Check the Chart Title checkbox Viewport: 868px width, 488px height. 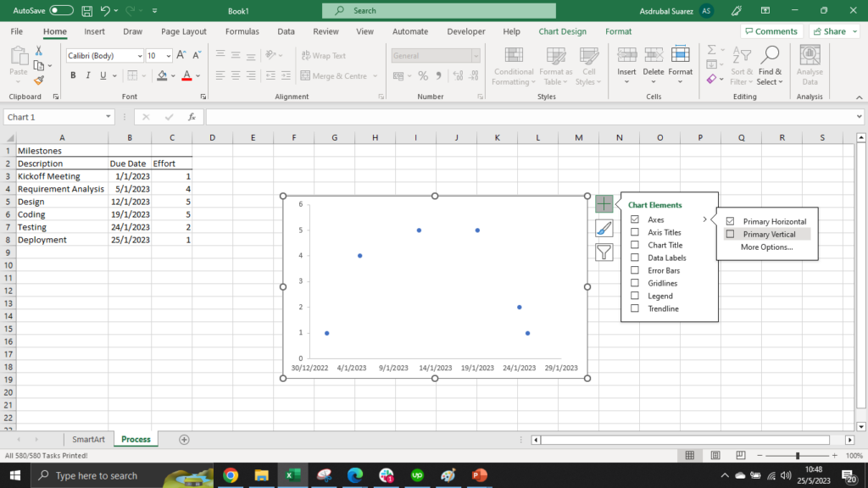pos(635,245)
